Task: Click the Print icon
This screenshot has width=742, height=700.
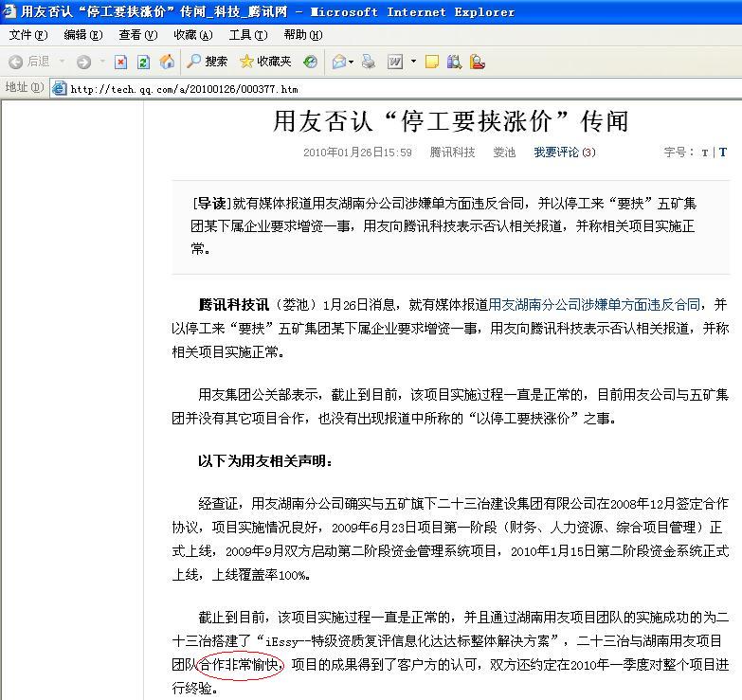Action: click(369, 62)
